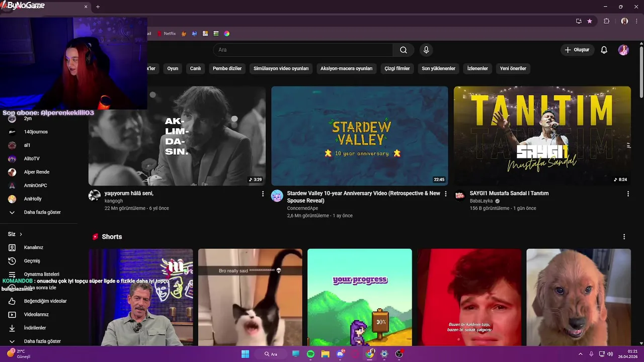Open options menu for 'yaşıyorum hâlâ seni' video
The height and width of the screenshot is (362, 644).
click(x=263, y=194)
